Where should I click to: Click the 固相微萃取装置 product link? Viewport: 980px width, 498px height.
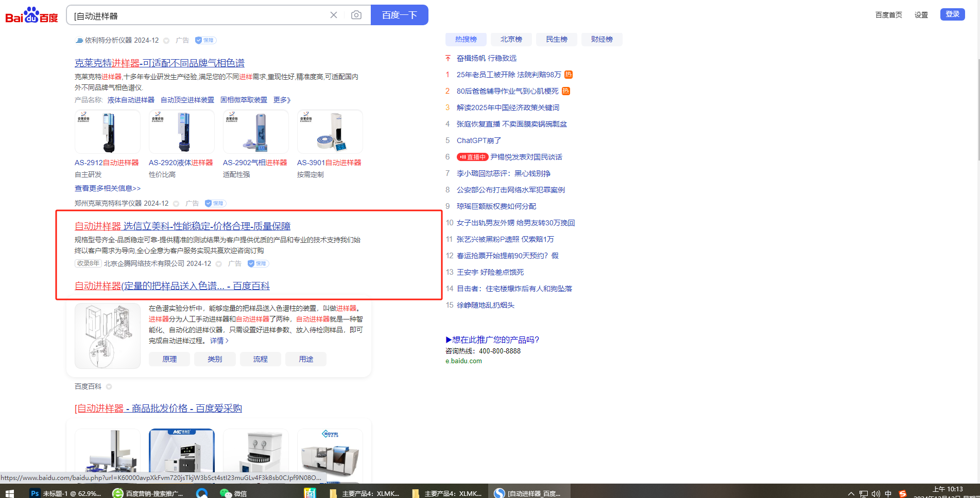click(244, 100)
